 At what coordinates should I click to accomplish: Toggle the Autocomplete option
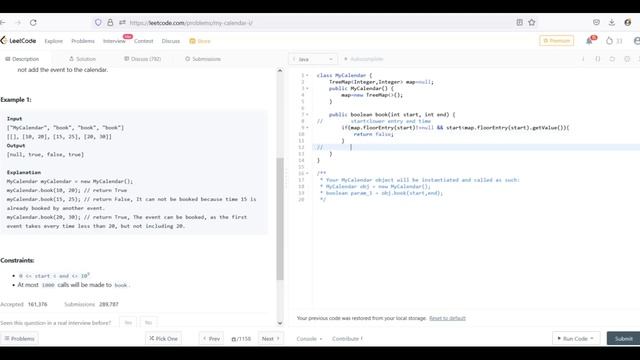pyautogui.click(x=363, y=59)
